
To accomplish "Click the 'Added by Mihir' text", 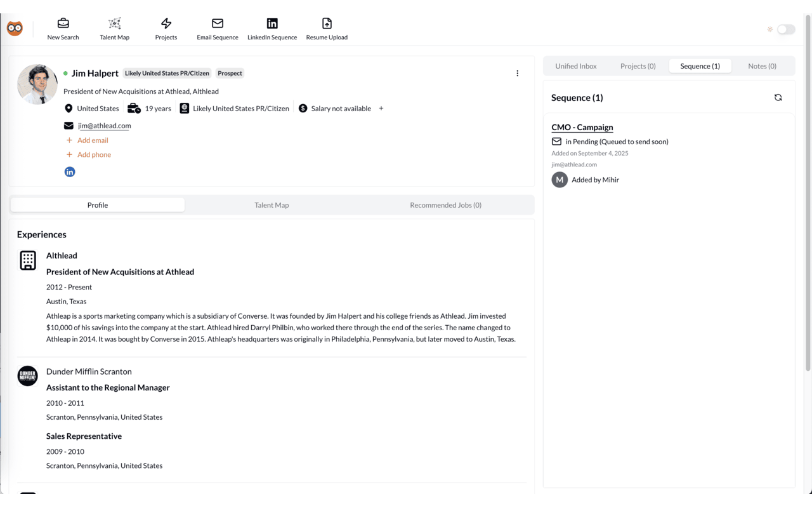I will coord(595,180).
